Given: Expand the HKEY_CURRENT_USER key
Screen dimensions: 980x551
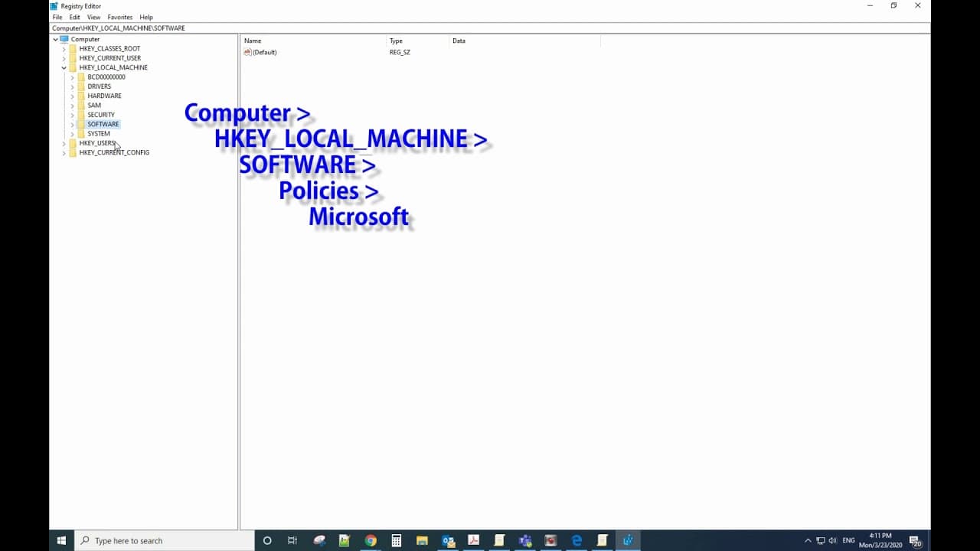Looking at the screenshot, I should (64, 58).
